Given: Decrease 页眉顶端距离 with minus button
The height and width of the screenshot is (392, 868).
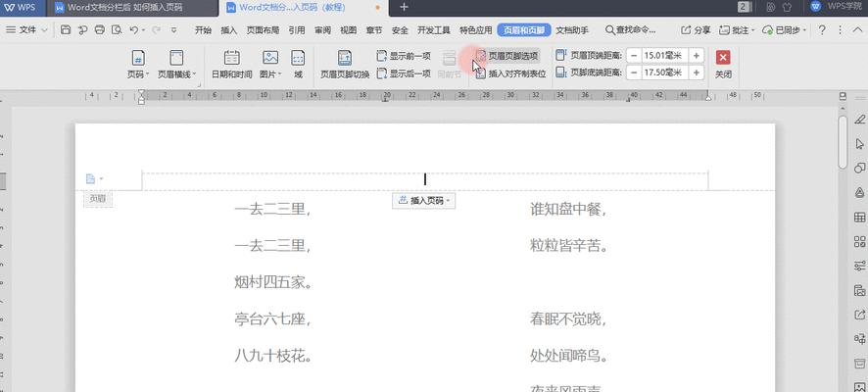Looking at the screenshot, I should 633,55.
